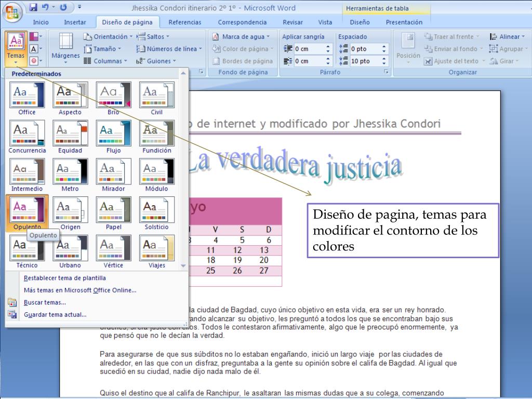Expand the Saltos breaks dropdown
Image resolution: width=532 pixels, height=399 pixels.
point(153,37)
